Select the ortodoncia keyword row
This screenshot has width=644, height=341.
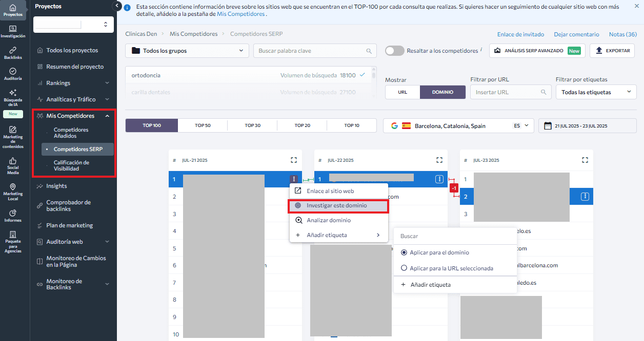pyautogui.click(x=249, y=75)
